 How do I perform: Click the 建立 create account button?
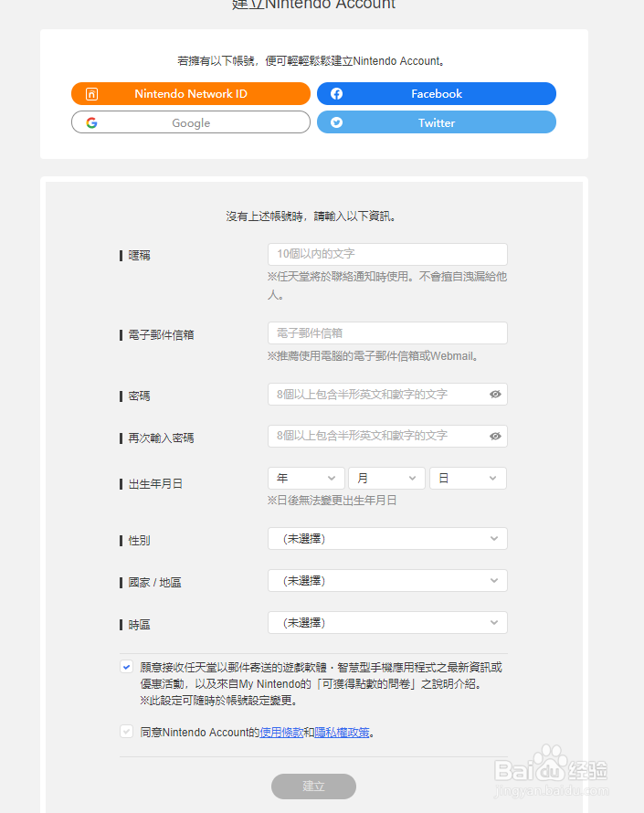[x=313, y=787]
